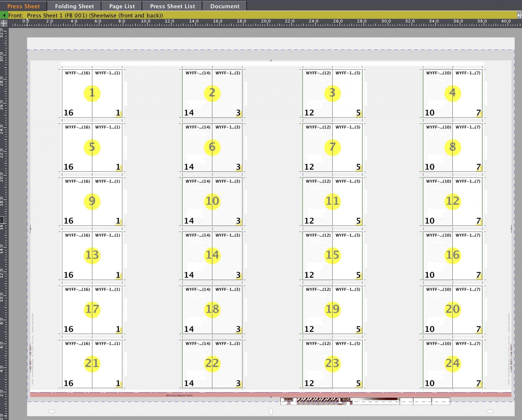Viewport: 522px width, 420px height.
Task: Select 1-up block numbered 22
Action: pos(212,364)
